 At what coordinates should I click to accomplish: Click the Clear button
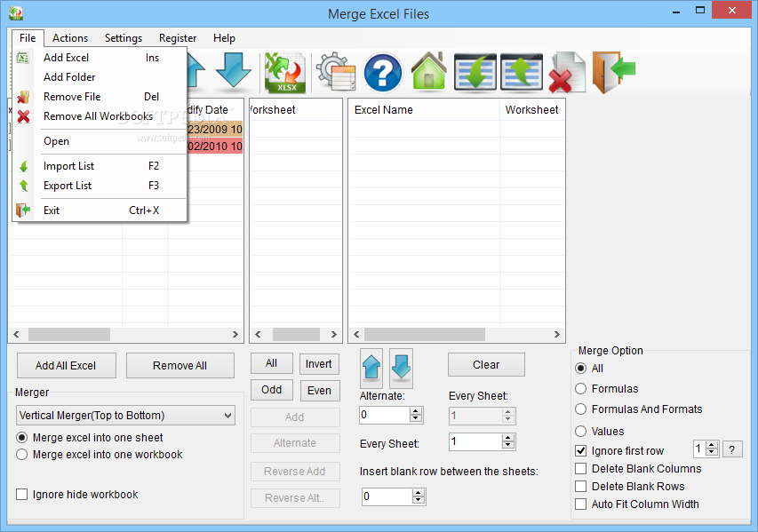[486, 365]
